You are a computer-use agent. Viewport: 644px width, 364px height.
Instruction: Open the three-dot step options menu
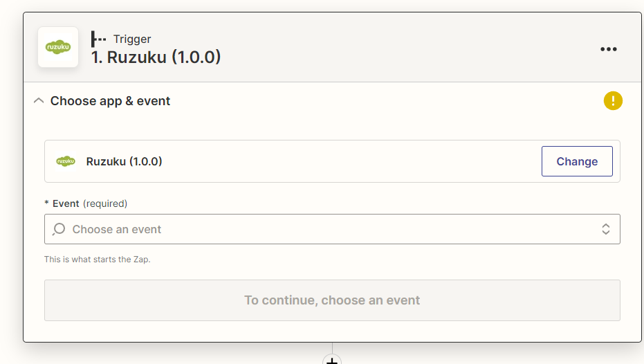608,48
